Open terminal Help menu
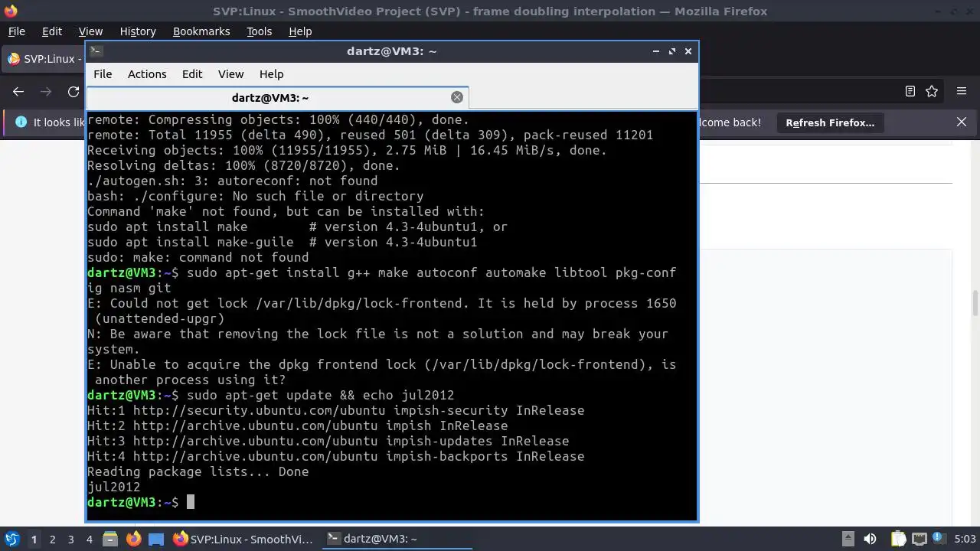Image resolution: width=980 pixels, height=551 pixels. 271,73
